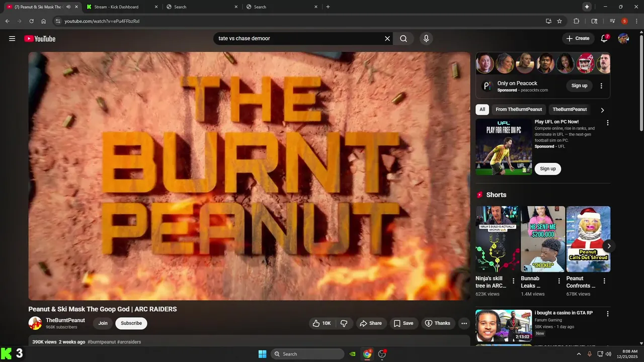Image resolution: width=644 pixels, height=362 pixels.
Task: Open the #burntpeanut hashtag
Action: click(x=102, y=342)
